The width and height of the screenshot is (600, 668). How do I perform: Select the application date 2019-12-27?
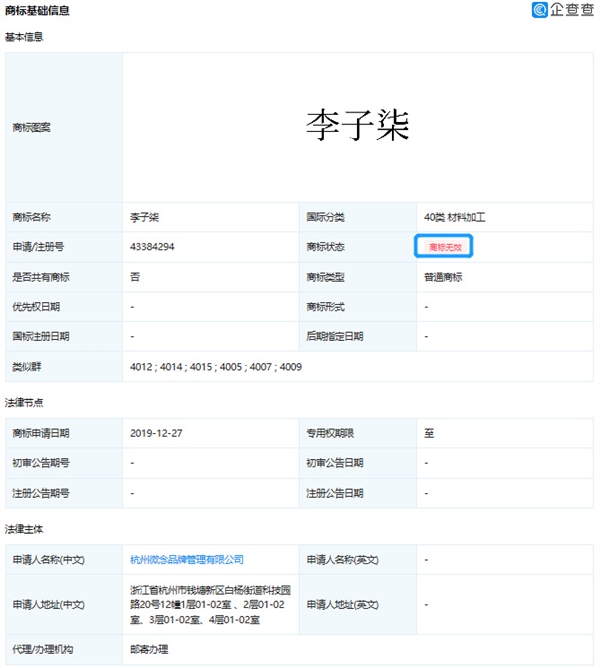(x=156, y=434)
